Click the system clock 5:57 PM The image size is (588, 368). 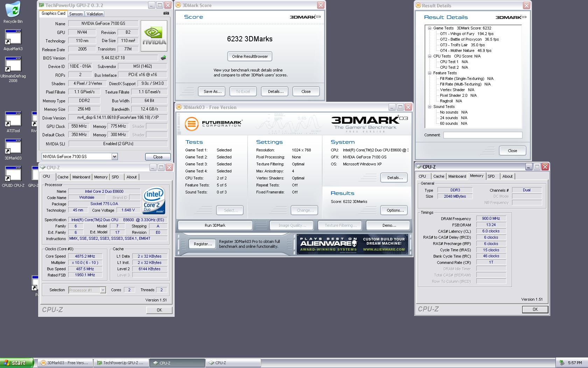click(x=575, y=363)
